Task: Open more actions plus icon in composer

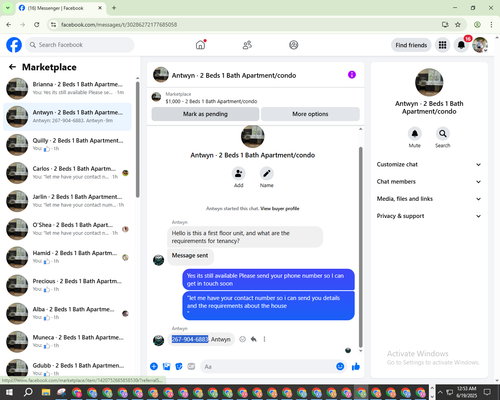Action: 154,367
